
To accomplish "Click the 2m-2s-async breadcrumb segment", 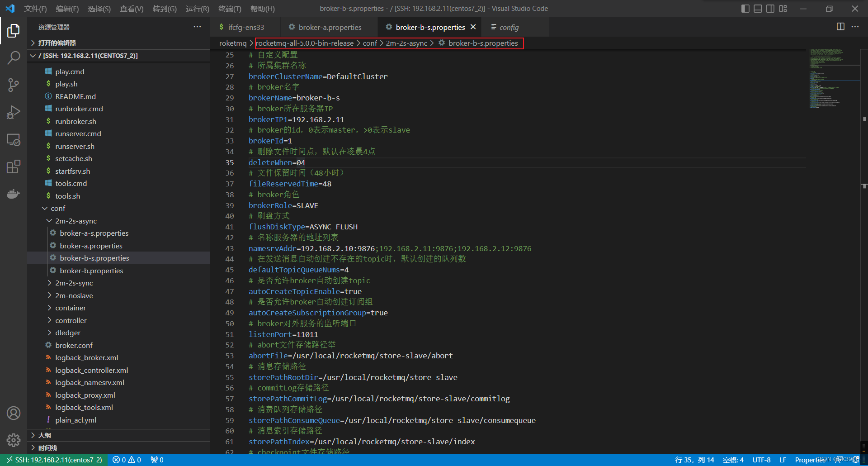I will tap(406, 43).
